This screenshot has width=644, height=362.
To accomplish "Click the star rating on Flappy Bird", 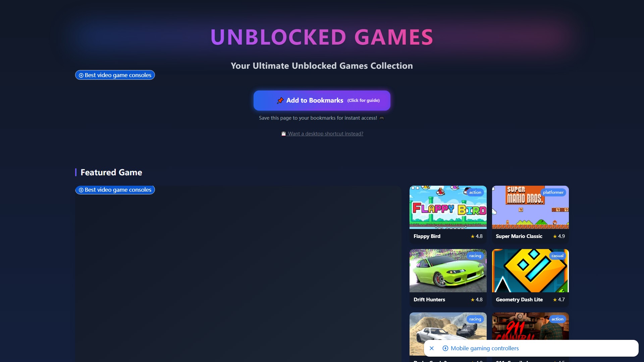I will coord(477,236).
